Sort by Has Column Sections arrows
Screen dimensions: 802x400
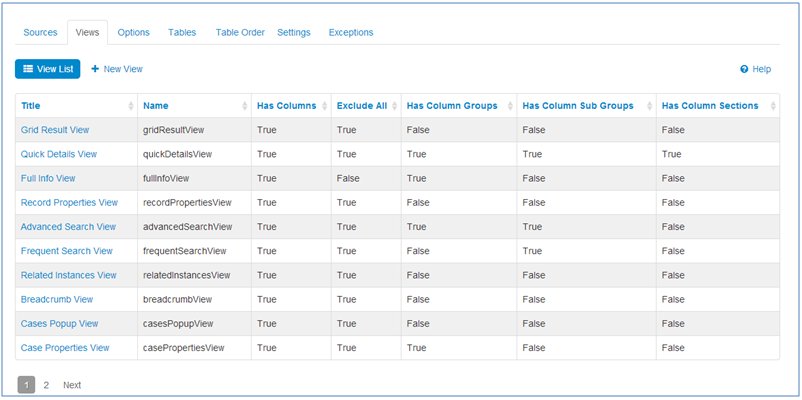click(772, 106)
